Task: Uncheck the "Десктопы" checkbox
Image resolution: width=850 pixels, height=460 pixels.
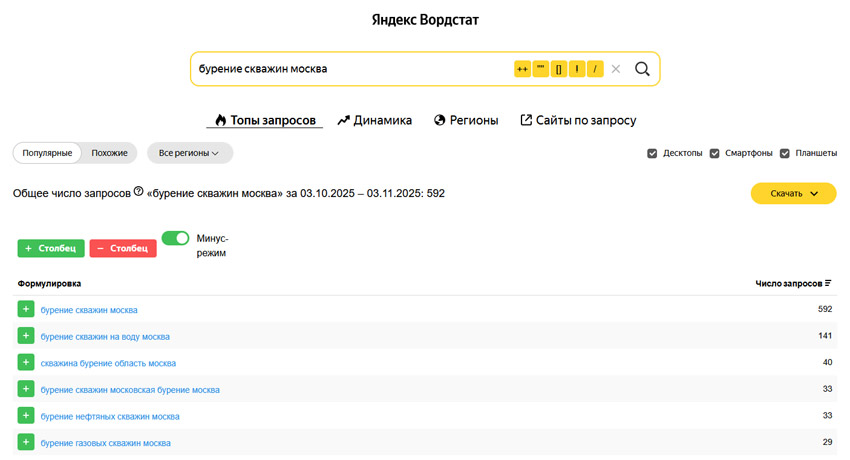Action: coord(652,153)
